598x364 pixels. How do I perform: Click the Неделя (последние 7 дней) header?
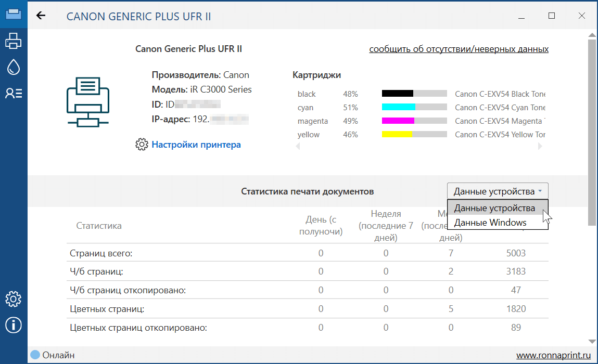pos(386,226)
